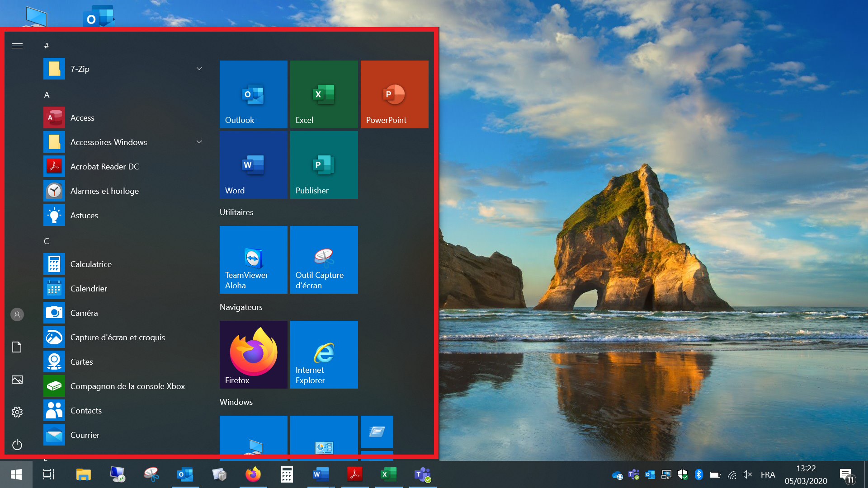Open the Word tile

(254, 165)
